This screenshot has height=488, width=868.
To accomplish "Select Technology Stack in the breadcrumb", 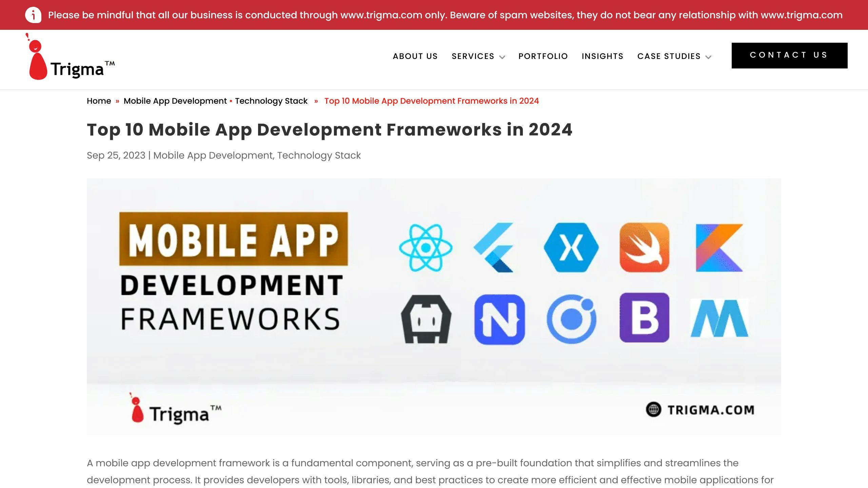I will point(271,101).
